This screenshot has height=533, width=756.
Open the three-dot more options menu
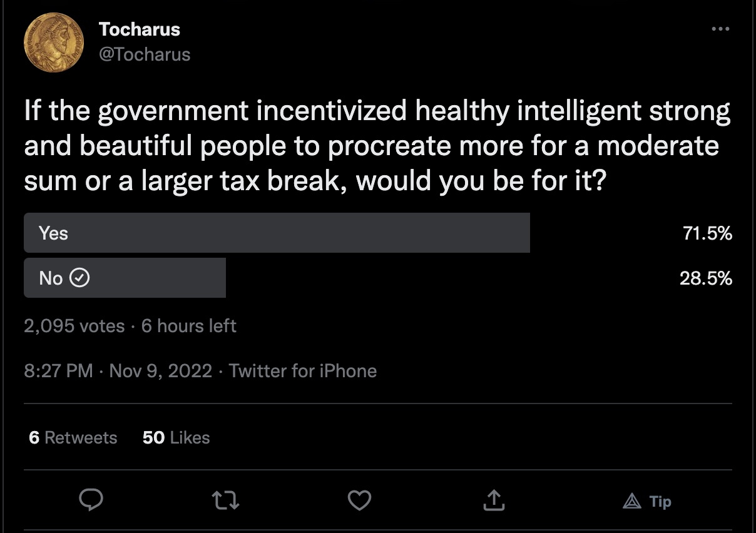(720, 29)
